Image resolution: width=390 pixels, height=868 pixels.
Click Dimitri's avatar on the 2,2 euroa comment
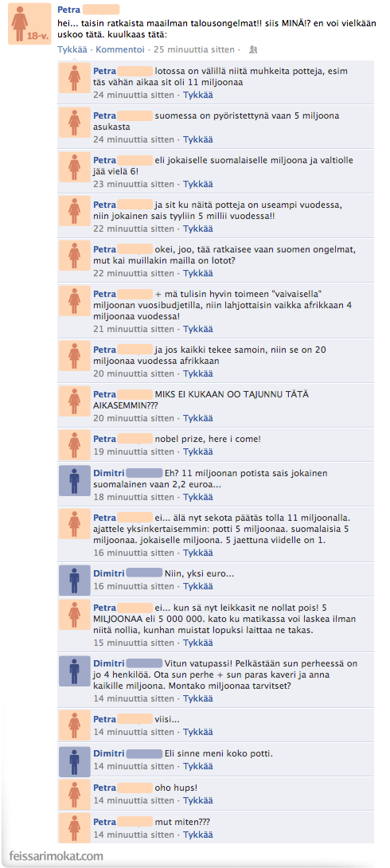(74, 480)
